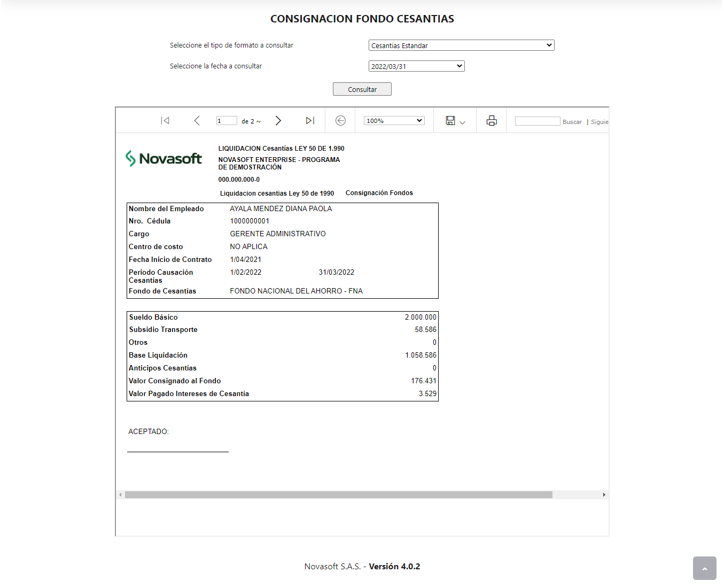Click the Buscar search link
724x588 pixels.
pos(572,122)
